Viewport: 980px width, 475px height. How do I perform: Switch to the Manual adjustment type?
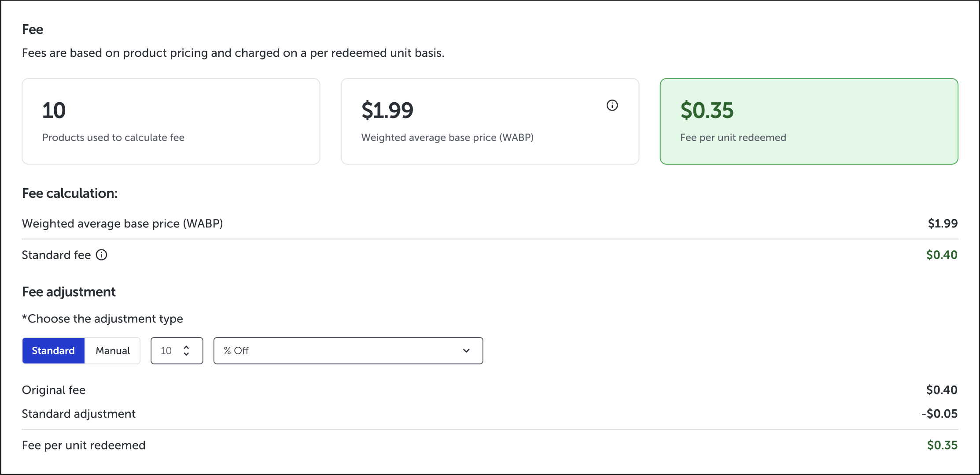pos(113,351)
